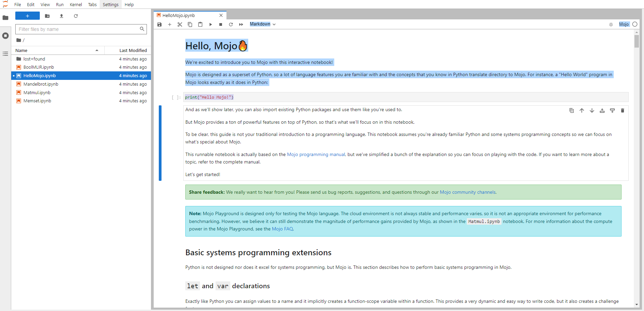Viewport: 644px width, 311px height.
Task: Save the notebook with the disk icon
Action: coord(159,24)
